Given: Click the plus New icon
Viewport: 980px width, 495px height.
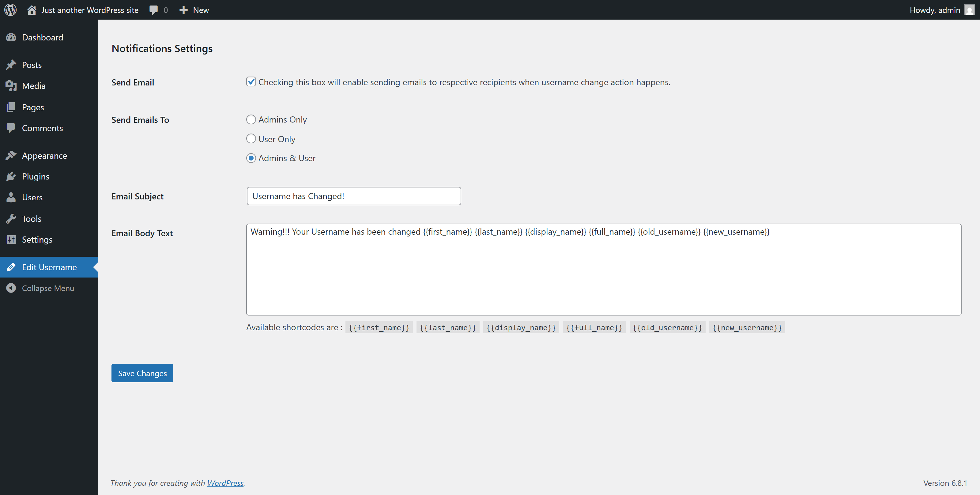Looking at the screenshot, I should pyautogui.click(x=183, y=10).
